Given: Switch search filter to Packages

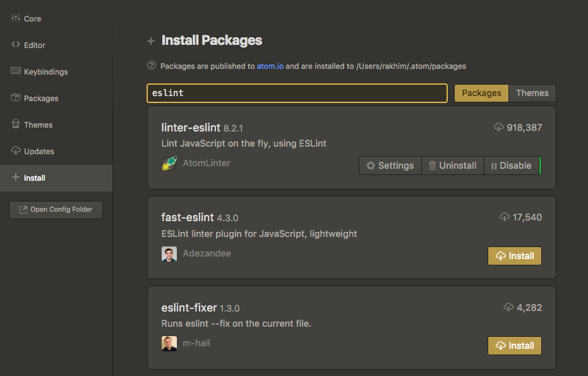Looking at the screenshot, I should [481, 93].
